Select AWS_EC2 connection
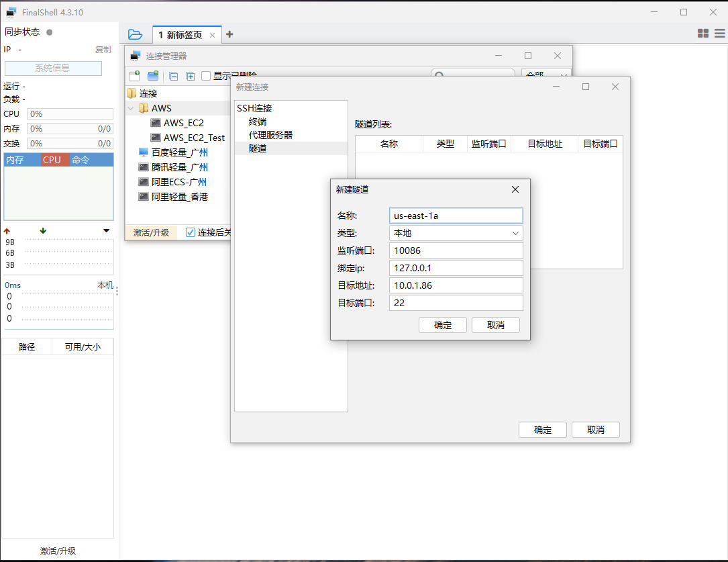The image size is (728, 562). (x=183, y=123)
